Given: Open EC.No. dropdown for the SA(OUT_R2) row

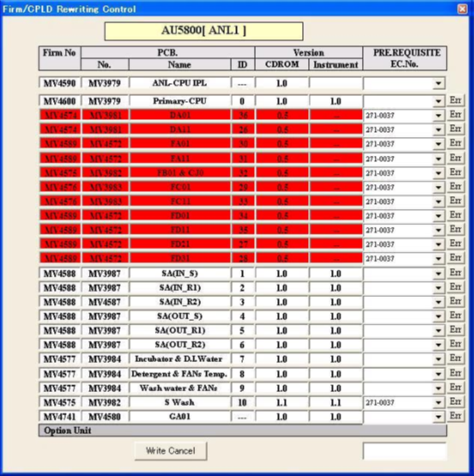Looking at the screenshot, I should [438, 345].
